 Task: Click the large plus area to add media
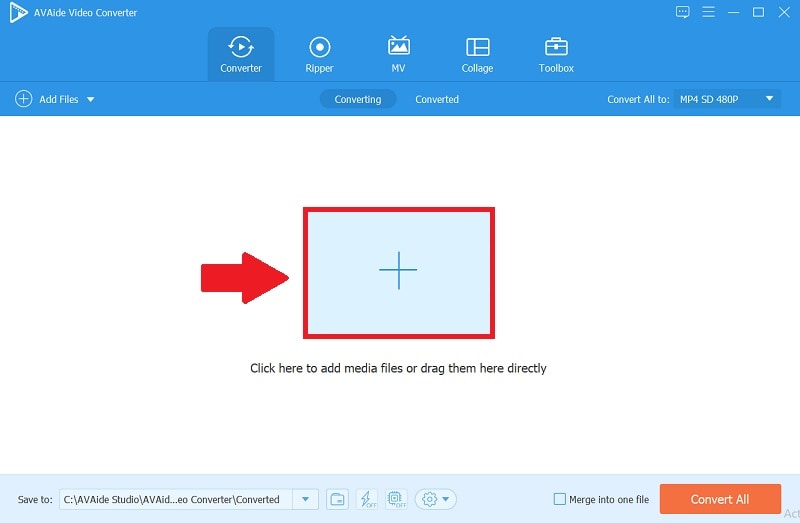(398, 272)
